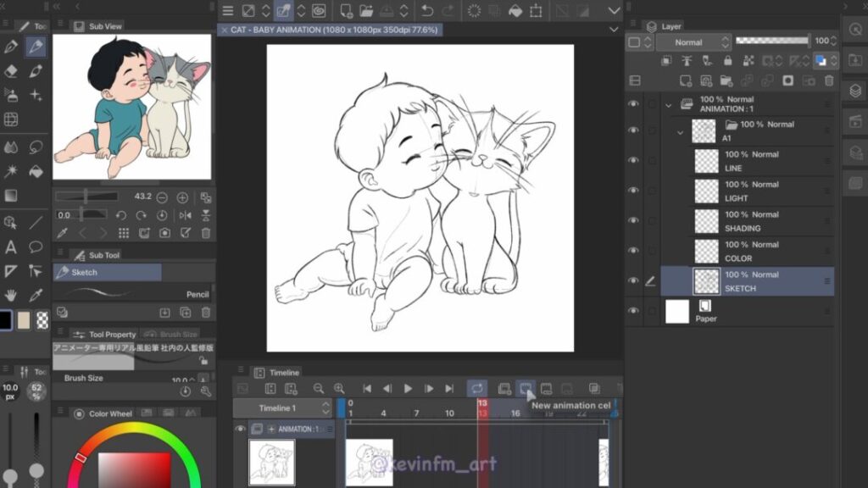Hide the Paper layer

point(633,311)
